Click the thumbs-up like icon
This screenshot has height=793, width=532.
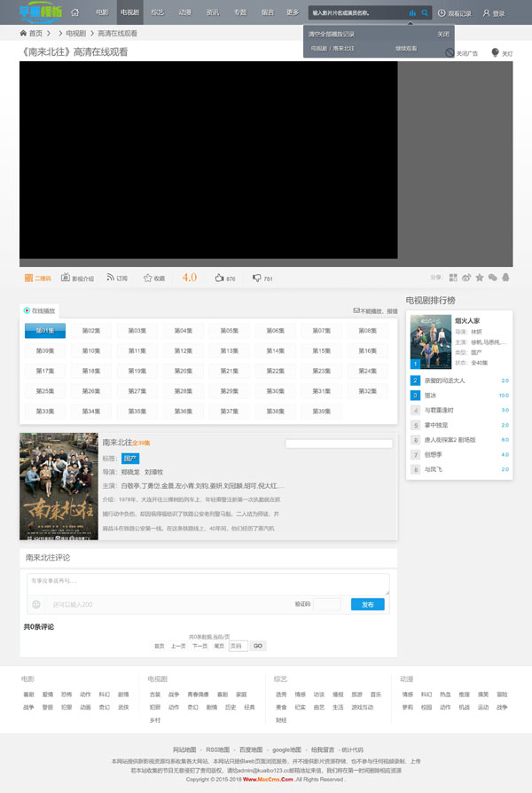[219, 278]
